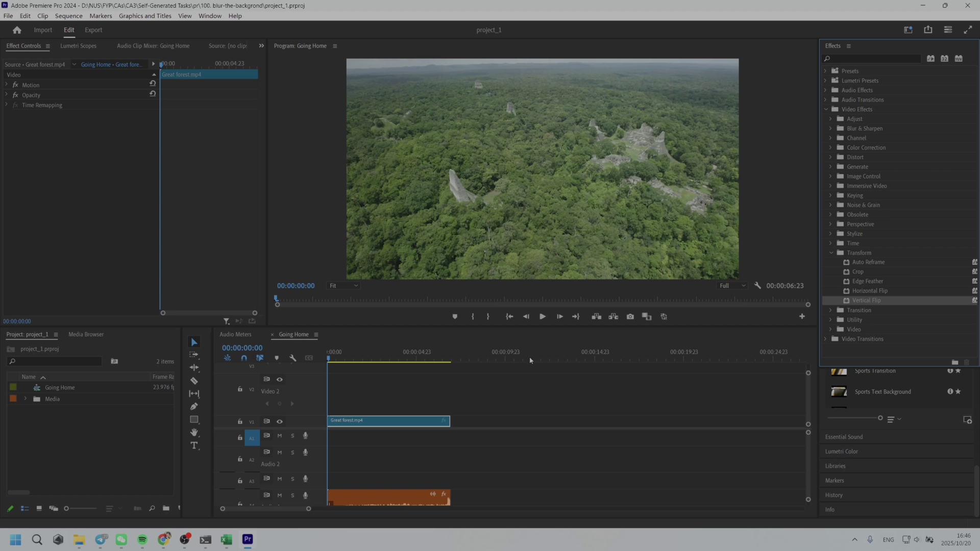Click the Add Marker button in the Program monitor
980x551 pixels.
pos(455,317)
